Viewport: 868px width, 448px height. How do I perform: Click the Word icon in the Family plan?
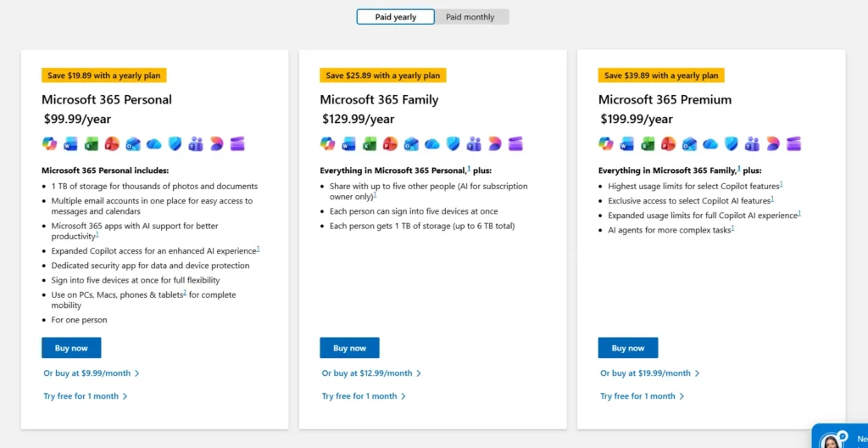point(348,143)
